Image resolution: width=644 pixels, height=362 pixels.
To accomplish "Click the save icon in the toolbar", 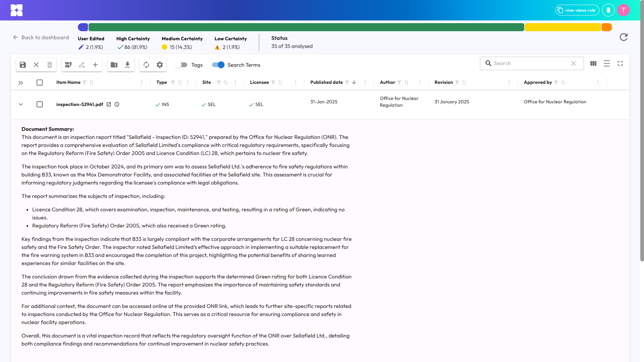I will (23, 65).
